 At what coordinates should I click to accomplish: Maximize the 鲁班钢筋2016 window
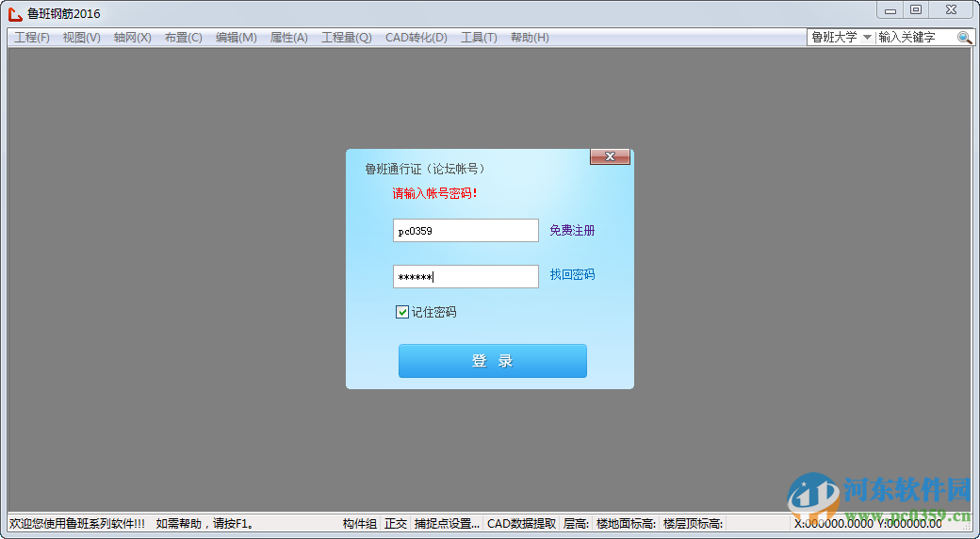click(916, 10)
